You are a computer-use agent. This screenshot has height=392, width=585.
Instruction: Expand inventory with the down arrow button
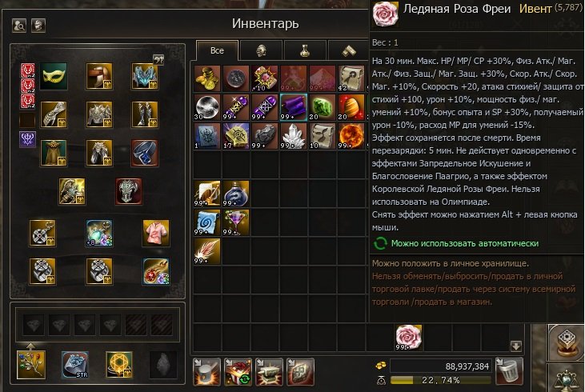(516, 346)
